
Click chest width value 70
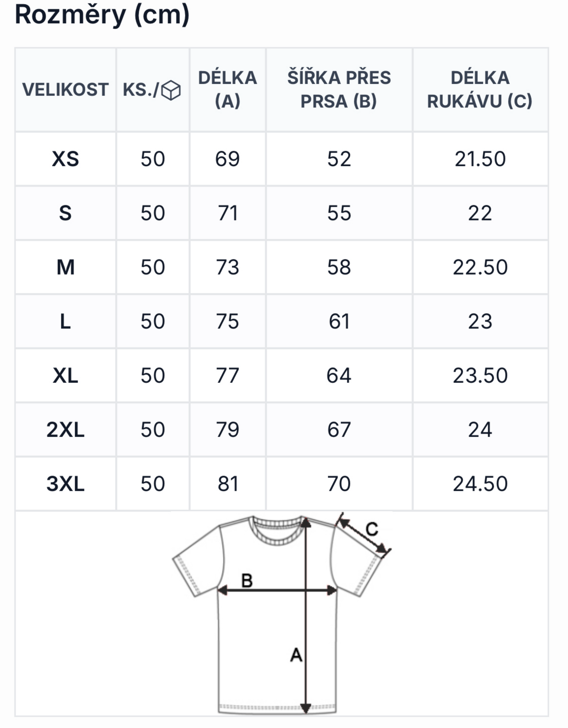339,484
